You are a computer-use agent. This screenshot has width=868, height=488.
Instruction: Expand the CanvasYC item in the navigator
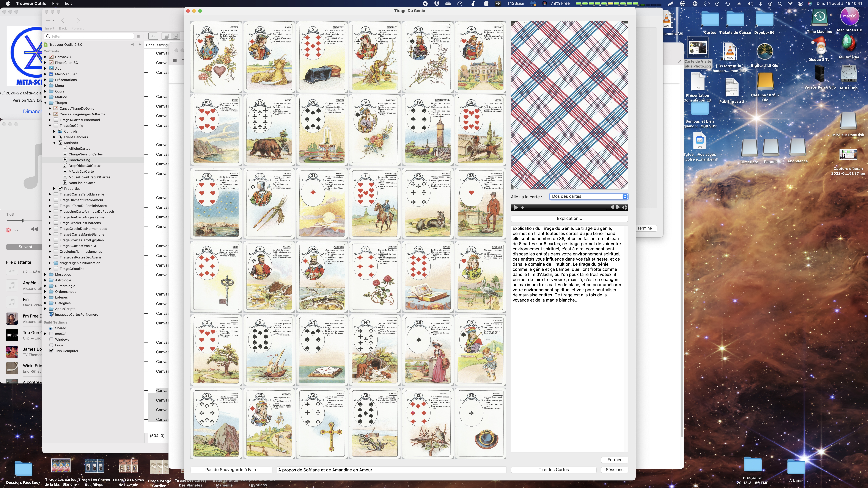tap(46, 57)
